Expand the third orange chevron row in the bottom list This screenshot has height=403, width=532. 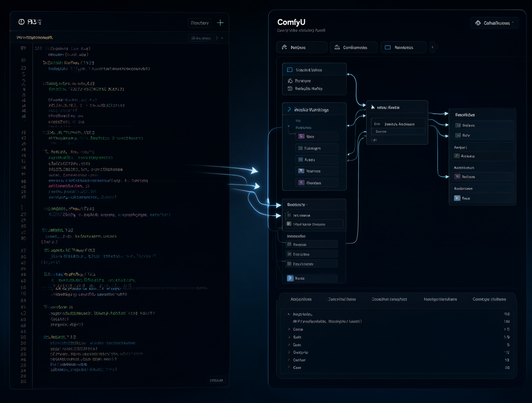pos(289,345)
